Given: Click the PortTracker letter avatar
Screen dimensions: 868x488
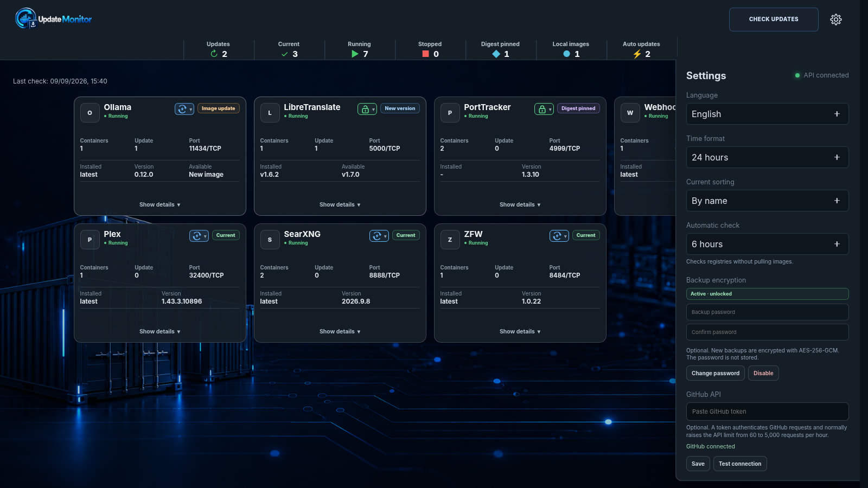Looking at the screenshot, I should (450, 113).
